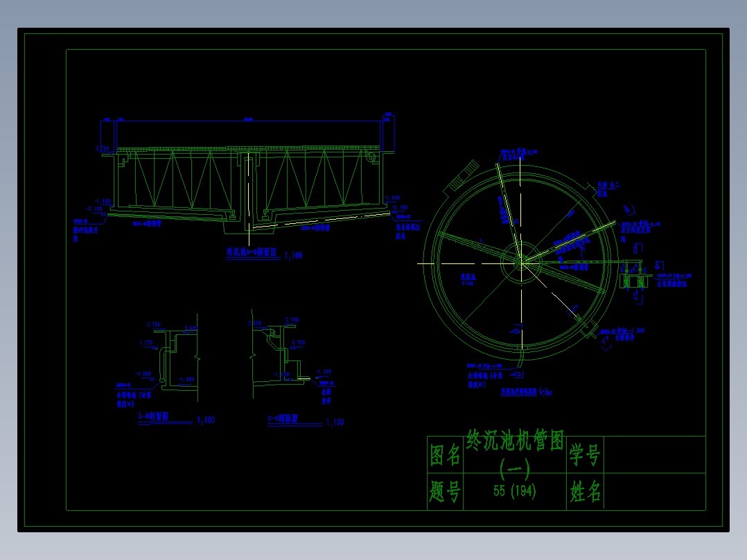The image size is (747, 560).
Task: Select the c-c剖面图 section caption
Action: (283, 419)
